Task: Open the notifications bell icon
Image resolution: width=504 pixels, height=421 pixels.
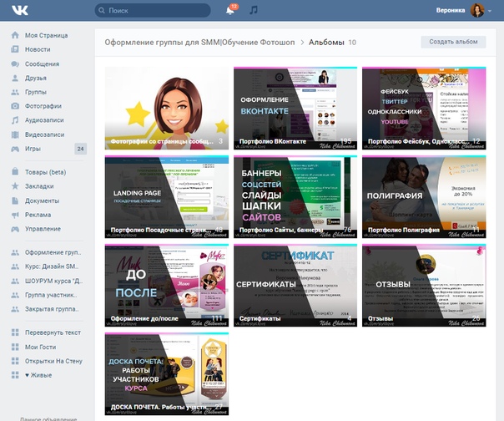Action: [230, 11]
